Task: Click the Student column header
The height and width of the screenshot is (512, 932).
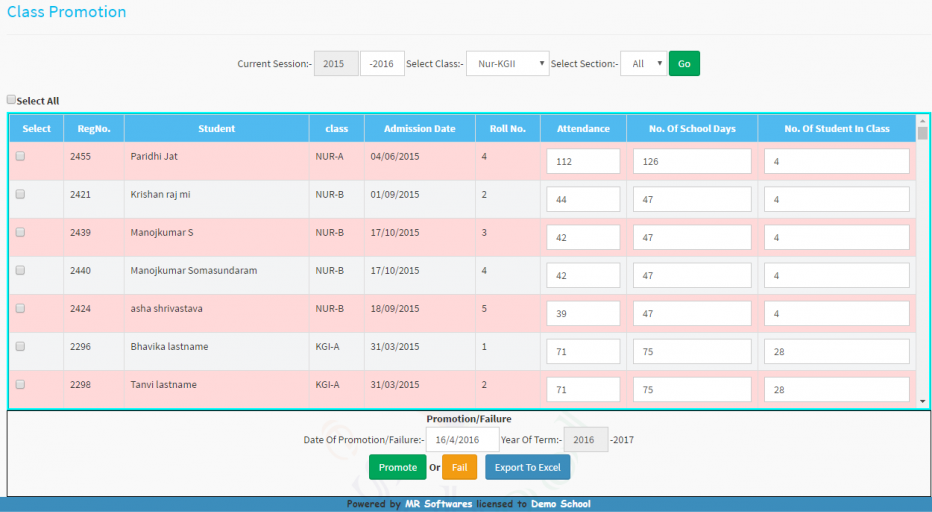Action: (216, 128)
